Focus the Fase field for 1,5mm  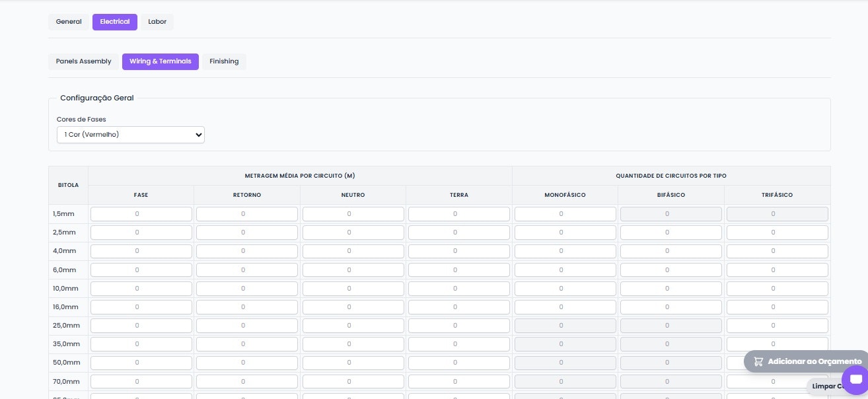141,214
